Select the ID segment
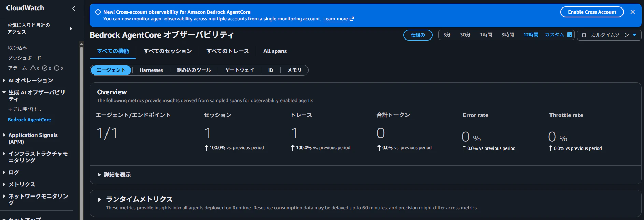 pyautogui.click(x=271, y=70)
